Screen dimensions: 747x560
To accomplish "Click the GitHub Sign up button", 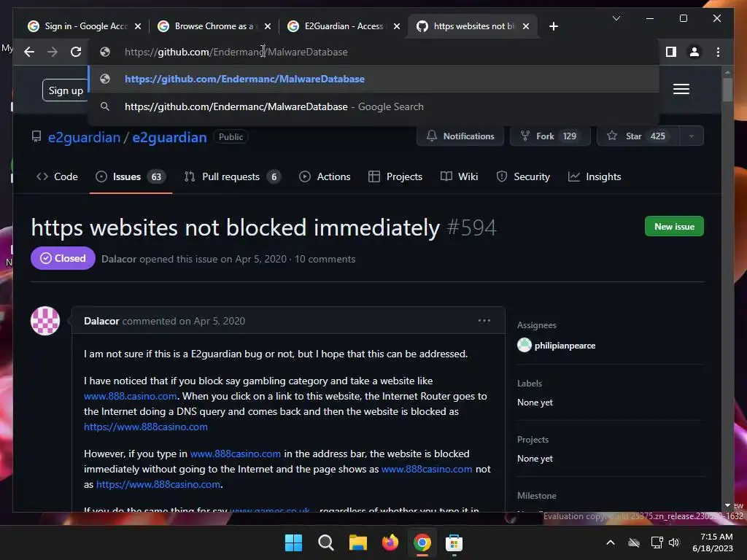I will [65, 90].
